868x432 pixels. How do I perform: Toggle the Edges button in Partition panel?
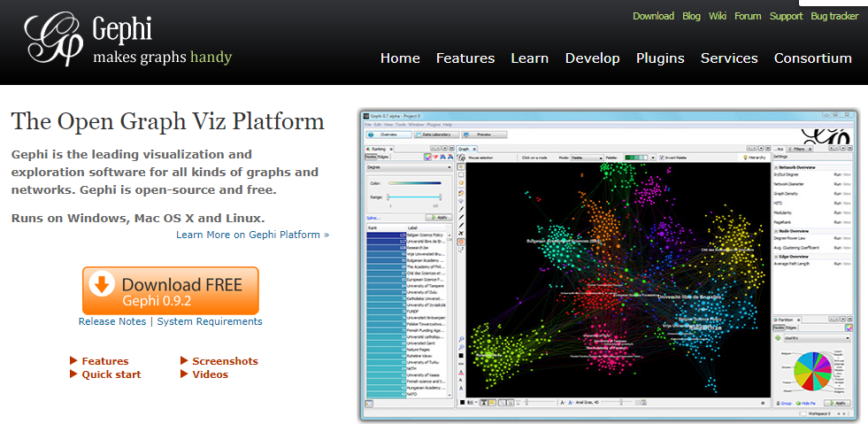pos(790,327)
